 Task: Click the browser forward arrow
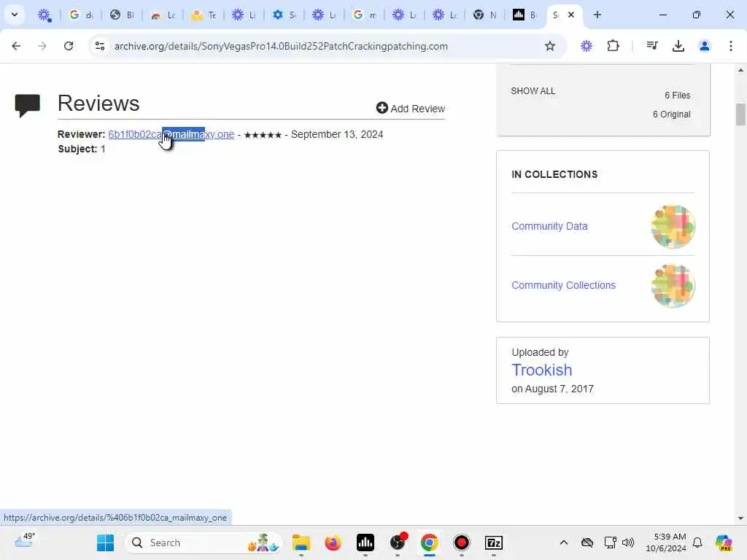(x=42, y=46)
